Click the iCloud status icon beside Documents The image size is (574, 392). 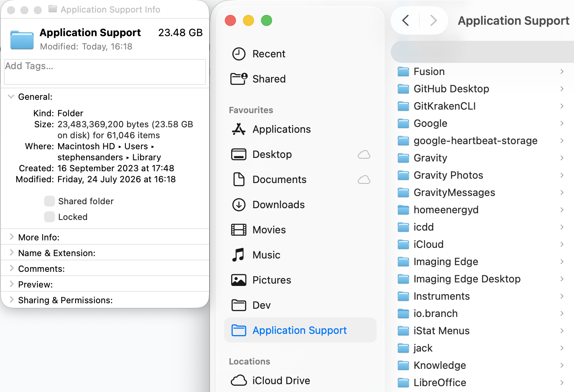(364, 180)
